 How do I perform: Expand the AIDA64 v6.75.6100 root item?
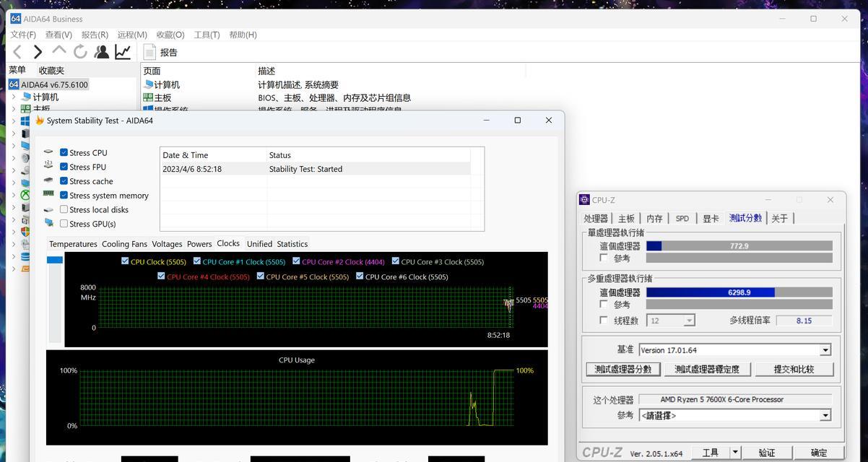(48, 84)
